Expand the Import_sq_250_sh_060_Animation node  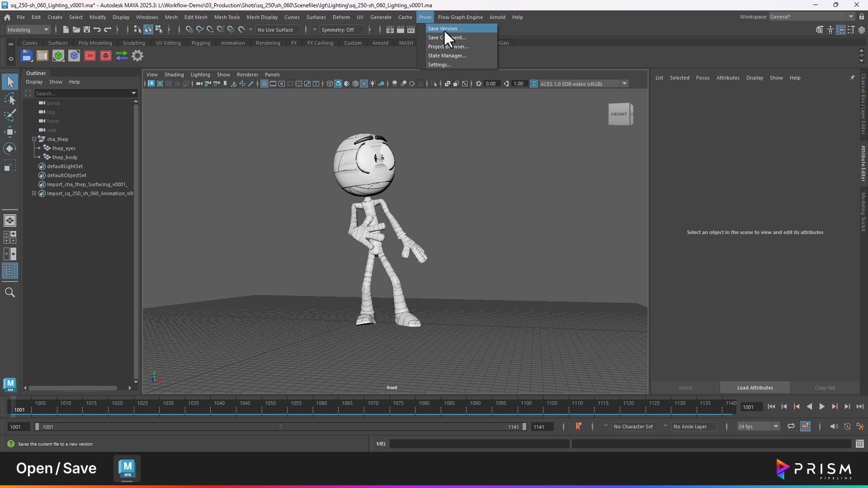point(34,193)
